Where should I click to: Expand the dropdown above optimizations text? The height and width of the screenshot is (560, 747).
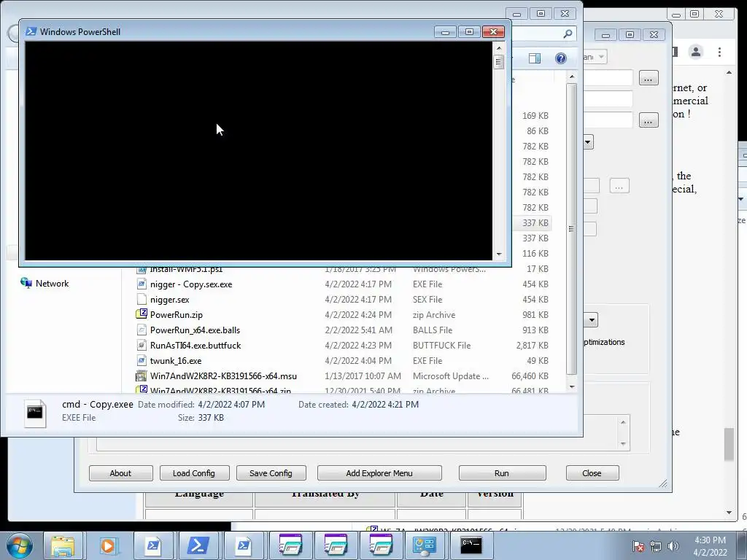[x=591, y=320]
